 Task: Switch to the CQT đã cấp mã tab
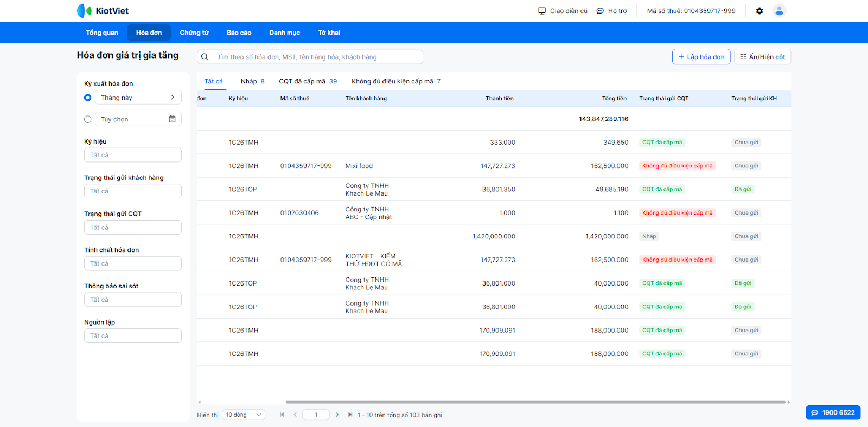[308, 81]
